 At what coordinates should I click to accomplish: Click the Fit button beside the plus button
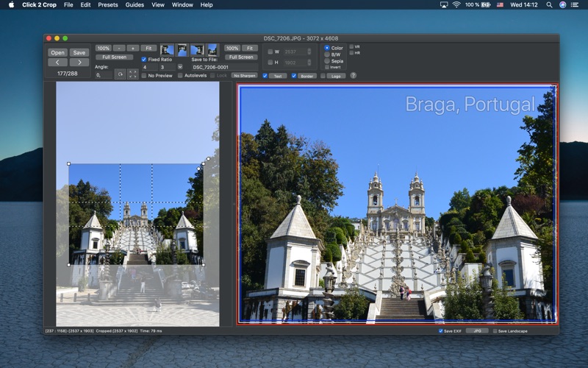click(148, 48)
